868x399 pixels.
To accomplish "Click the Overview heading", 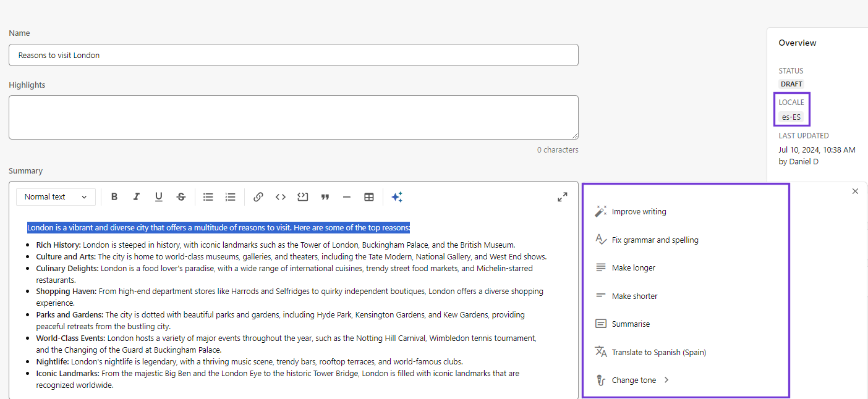I will 798,43.
